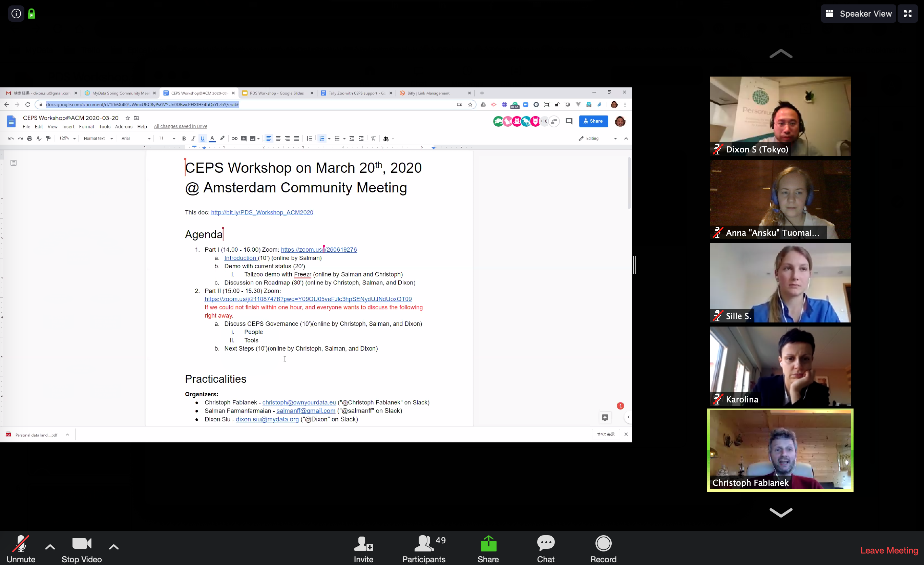Viewport: 924px width, 565px height.
Task: Click the insert image icon
Action: 253,138
